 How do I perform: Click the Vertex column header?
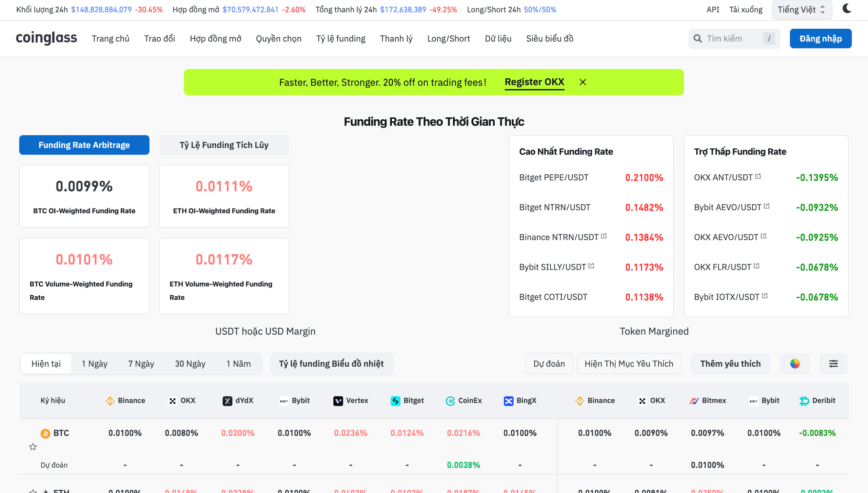(351, 401)
